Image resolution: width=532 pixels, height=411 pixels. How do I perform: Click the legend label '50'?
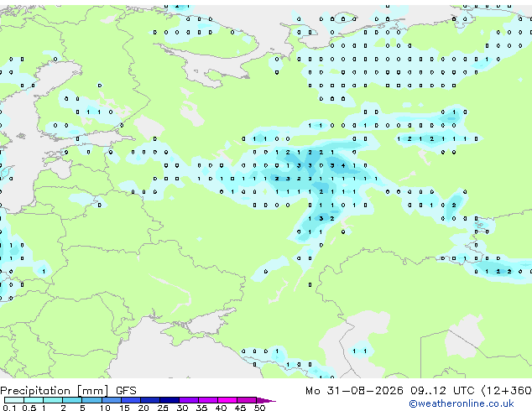pos(260,408)
